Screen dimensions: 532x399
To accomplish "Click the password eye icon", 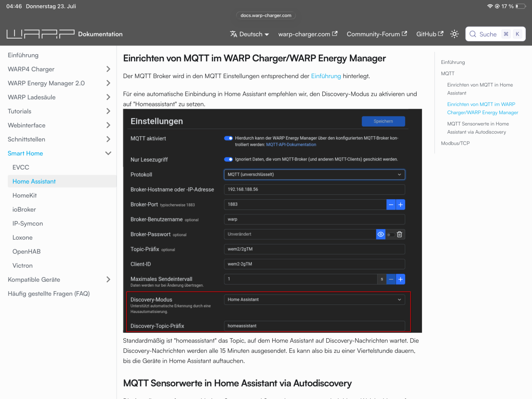I will click(x=380, y=234).
